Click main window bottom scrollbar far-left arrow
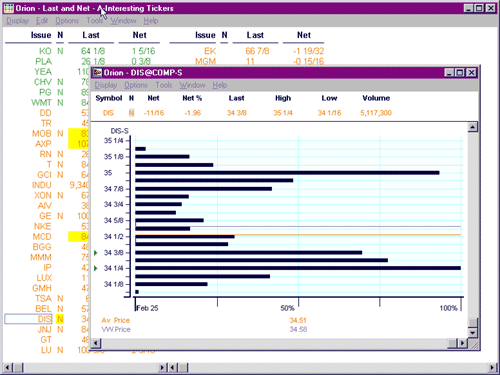The width and height of the screenshot is (500, 375). pos(8,368)
